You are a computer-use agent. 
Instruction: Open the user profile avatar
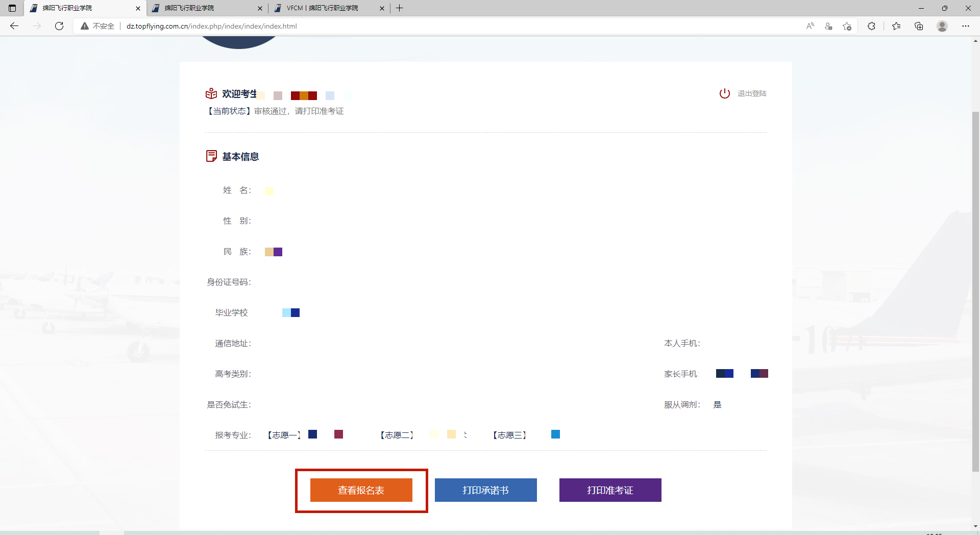(942, 26)
